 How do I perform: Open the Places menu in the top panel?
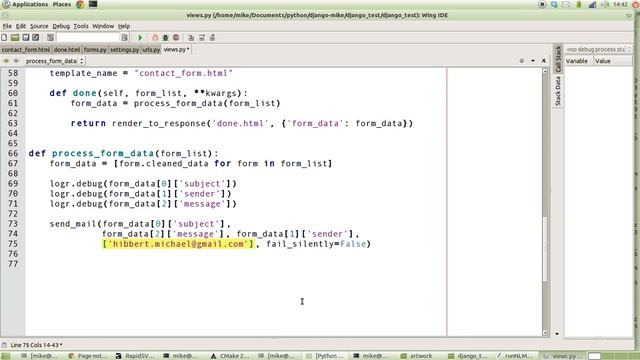(x=62, y=4)
